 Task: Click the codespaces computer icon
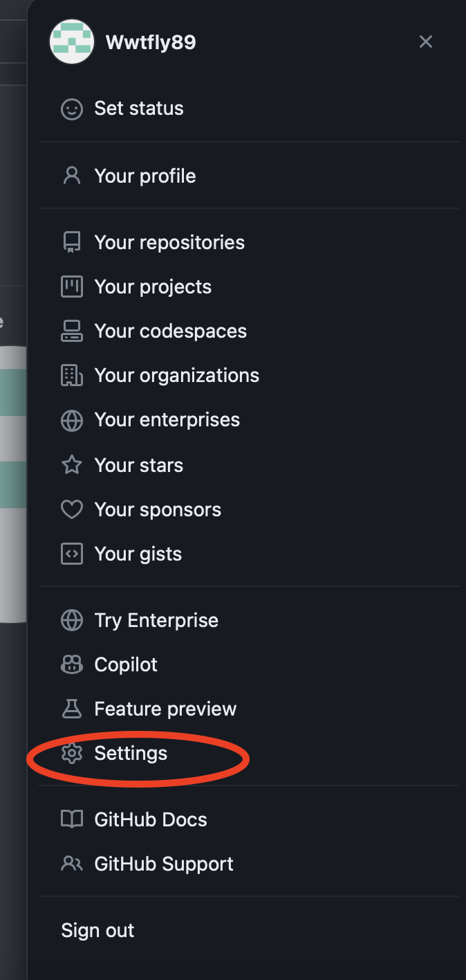[x=72, y=331]
